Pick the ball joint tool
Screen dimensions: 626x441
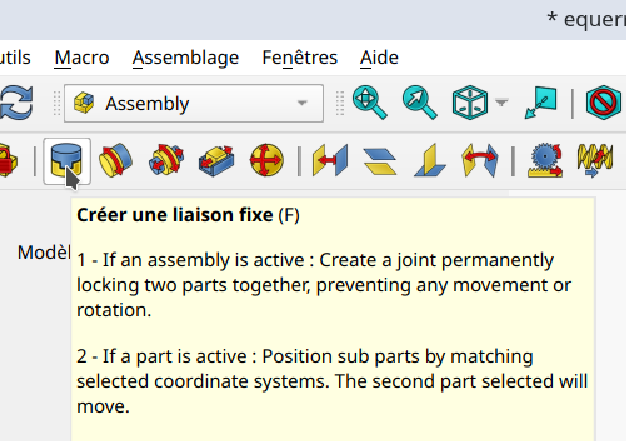(266, 160)
